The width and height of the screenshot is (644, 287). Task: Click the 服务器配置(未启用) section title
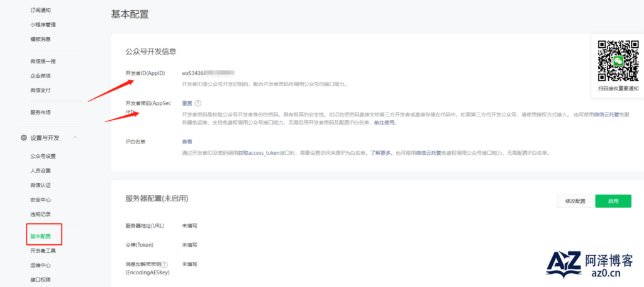click(x=157, y=199)
